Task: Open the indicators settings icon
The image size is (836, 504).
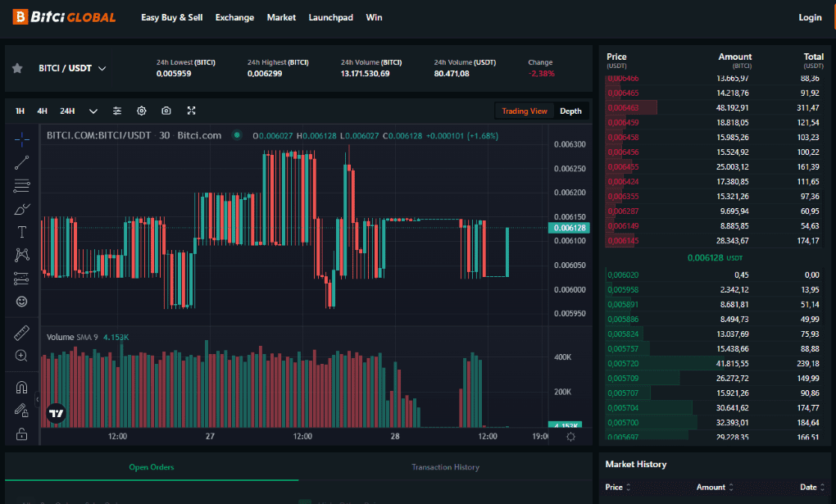Action: coord(117,111)
